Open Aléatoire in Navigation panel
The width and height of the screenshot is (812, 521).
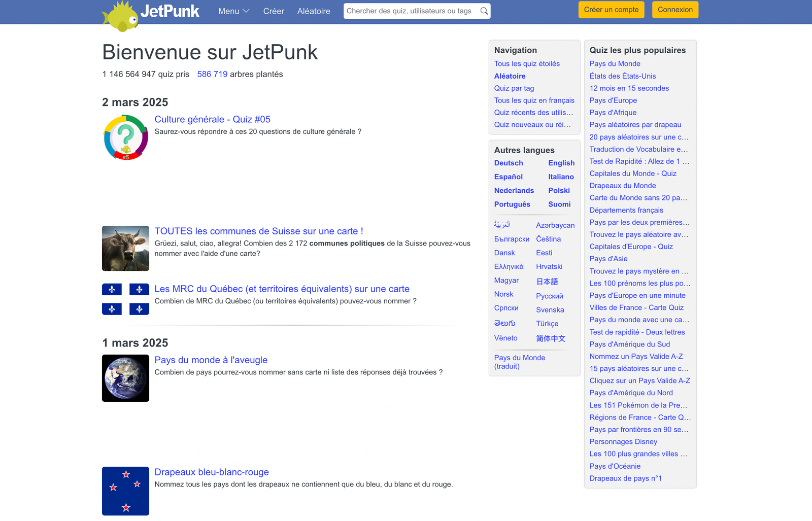coord(510,76)
